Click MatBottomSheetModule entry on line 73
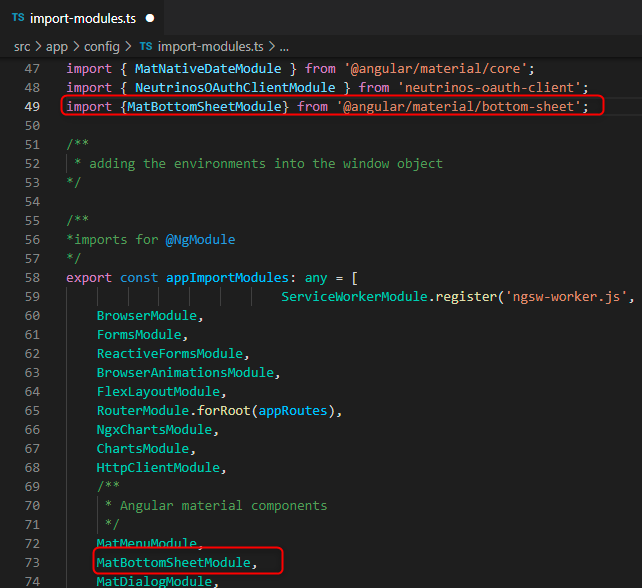Image resolution: width=642 pixels, height=588 pixels. point(174,563)
